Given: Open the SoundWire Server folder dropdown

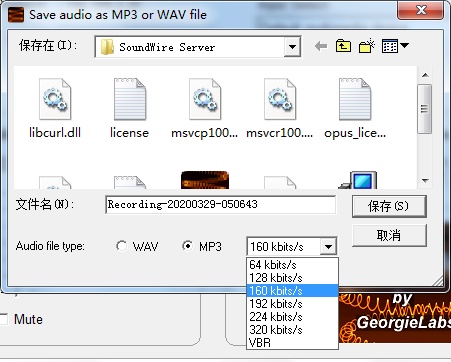Looking at the screenshot, I should pyautogui.click(x=292, y=47).
